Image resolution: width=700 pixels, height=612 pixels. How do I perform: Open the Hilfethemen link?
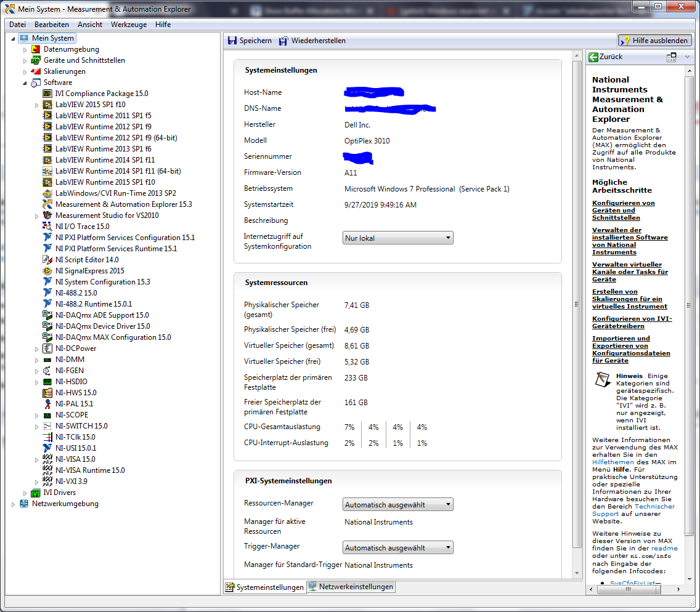(x=612, y=462)
